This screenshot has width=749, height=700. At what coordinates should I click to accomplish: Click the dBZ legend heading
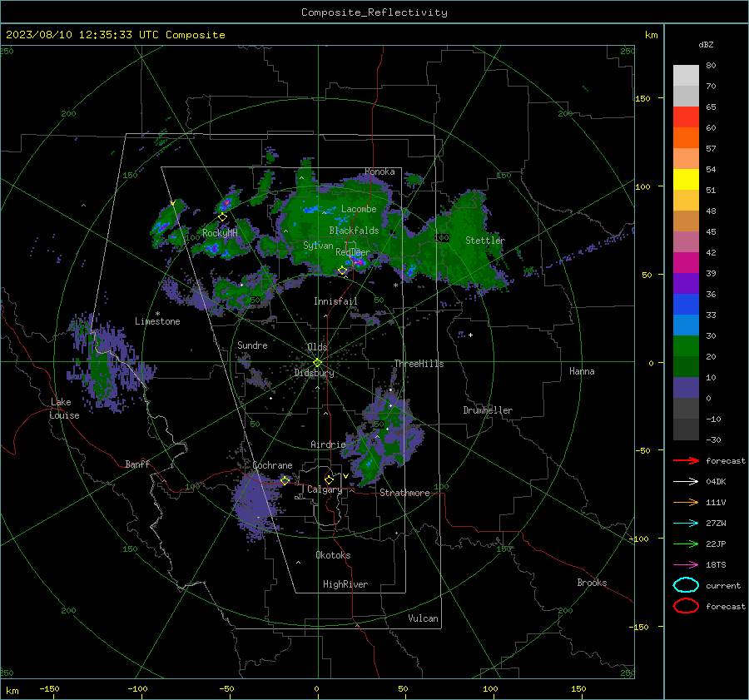click(x=706, y=44)
